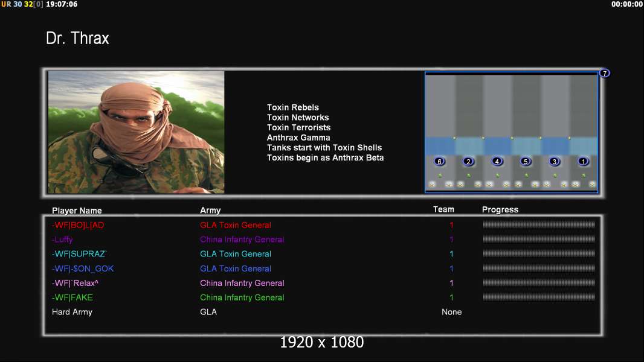644x362 pixels.
Task: Click team number for -WF|FAKE
Action: coord(451,297)
